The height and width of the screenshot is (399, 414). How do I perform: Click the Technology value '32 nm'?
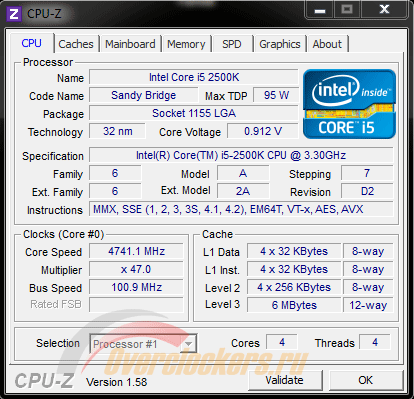coord(118,131)
